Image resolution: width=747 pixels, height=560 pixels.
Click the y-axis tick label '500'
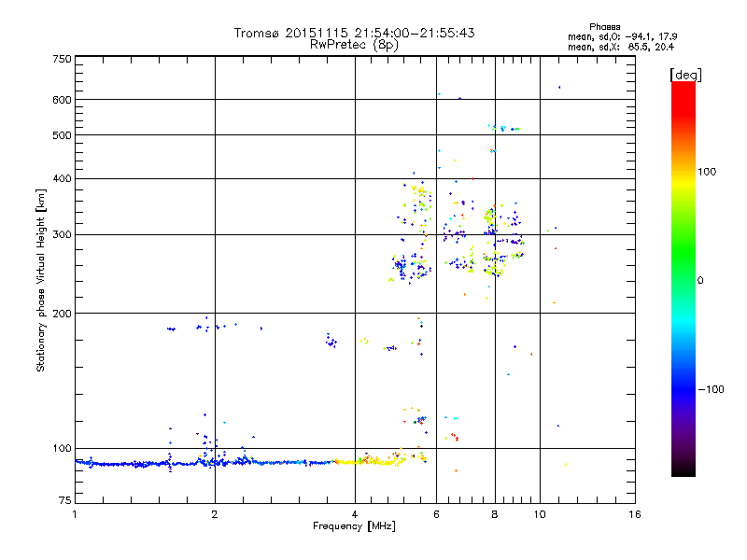point(62,135)
